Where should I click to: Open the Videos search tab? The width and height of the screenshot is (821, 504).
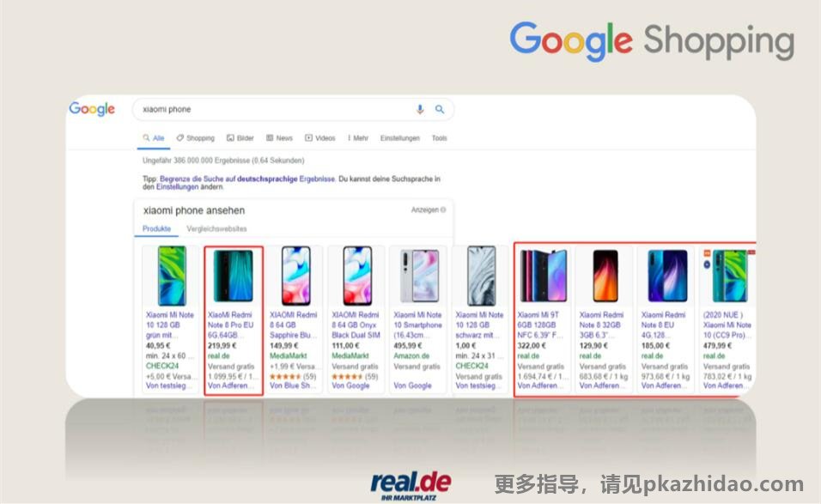pos(320,138)
